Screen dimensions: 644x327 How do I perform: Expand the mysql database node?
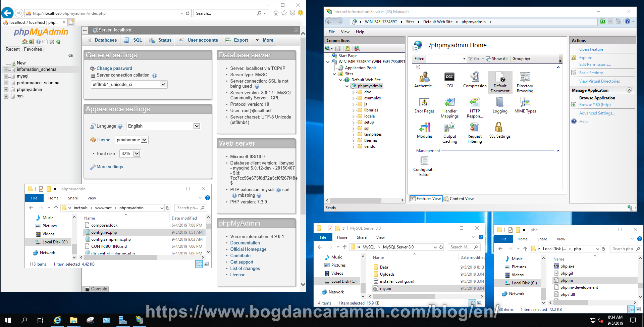coord(6,76)
